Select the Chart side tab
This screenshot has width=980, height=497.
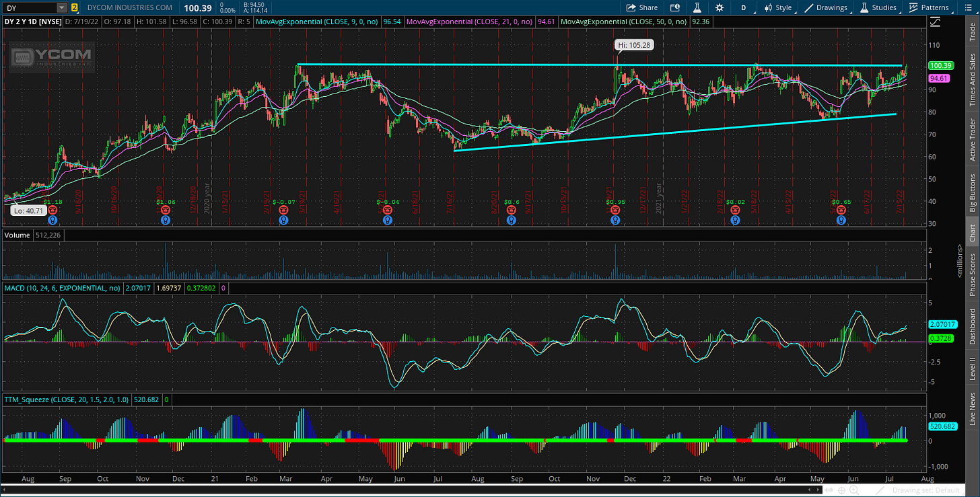pyautogui.click(x=971, y=233)
